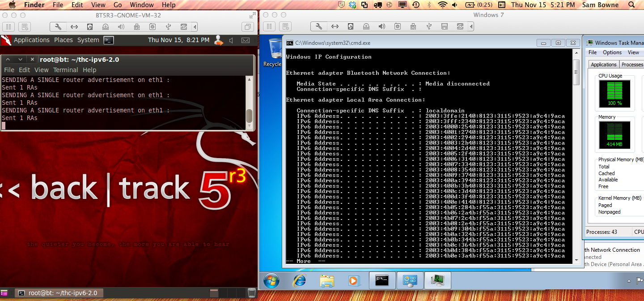The image size is (644, 301).
Task: Open settings wrench in Windows 7 VM toolbar
Action: point(318,27)
